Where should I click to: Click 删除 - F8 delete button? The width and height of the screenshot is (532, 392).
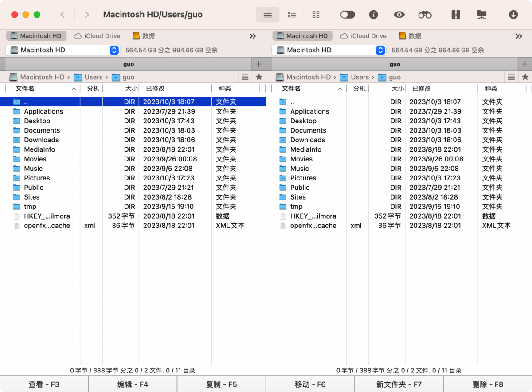point(488,384)
